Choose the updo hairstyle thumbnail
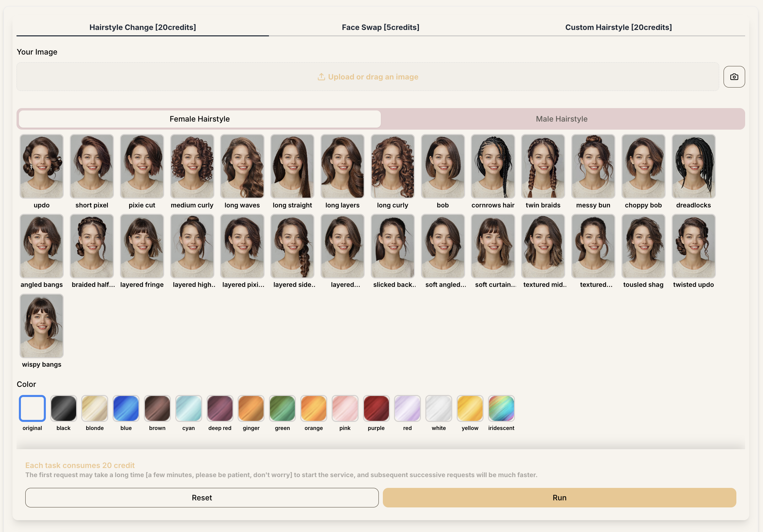This screenshot has width=763, height=532. tap(41, 166)
